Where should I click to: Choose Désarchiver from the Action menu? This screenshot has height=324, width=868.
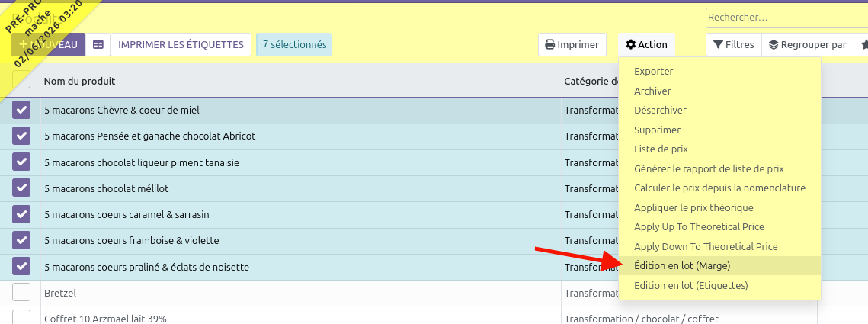(719, 111)
